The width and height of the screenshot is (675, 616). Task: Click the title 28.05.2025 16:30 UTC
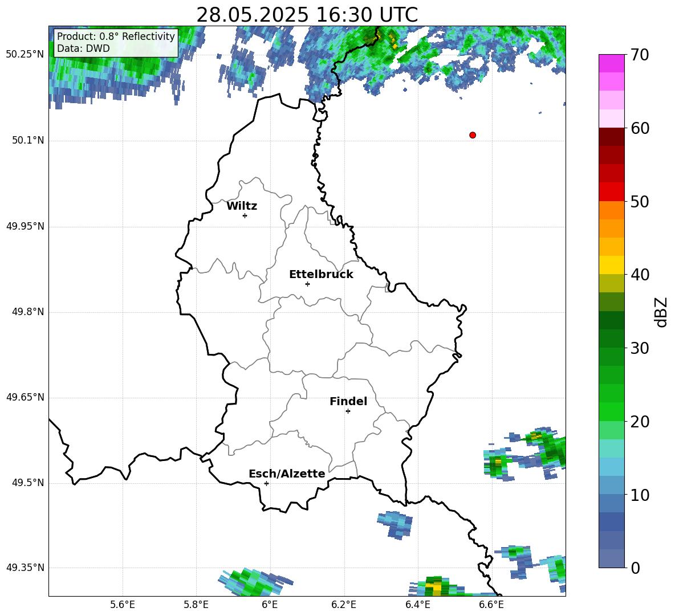click(307, 15)
